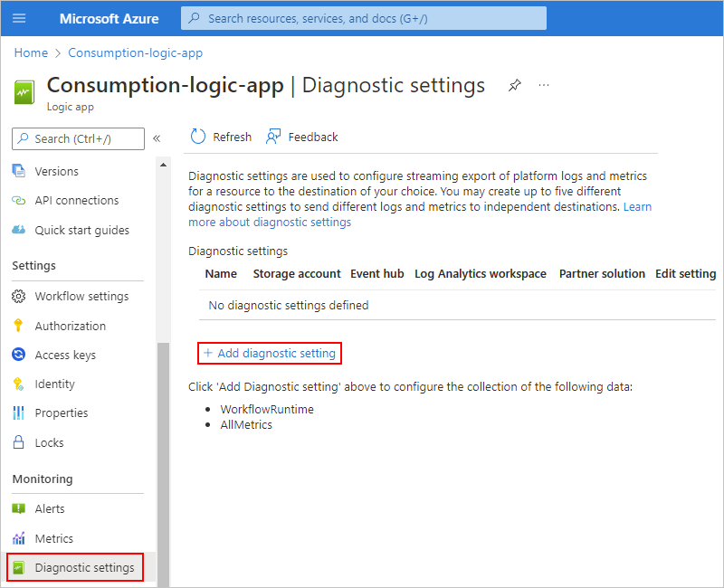Open the Azure portal hamburger menu
Viewport: 724px width, 588px height.
tap(19, 17)
